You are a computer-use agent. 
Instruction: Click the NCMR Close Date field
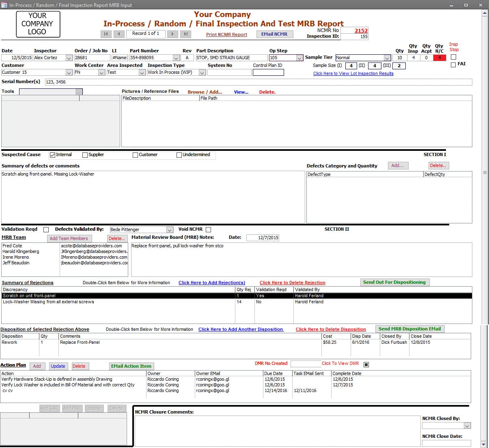coord(446,443)
